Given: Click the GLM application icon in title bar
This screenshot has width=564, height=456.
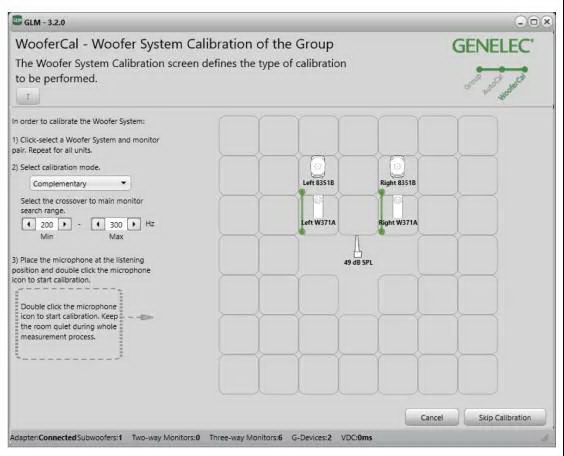Looking at the screenshot, I should [x=17, y=21].
